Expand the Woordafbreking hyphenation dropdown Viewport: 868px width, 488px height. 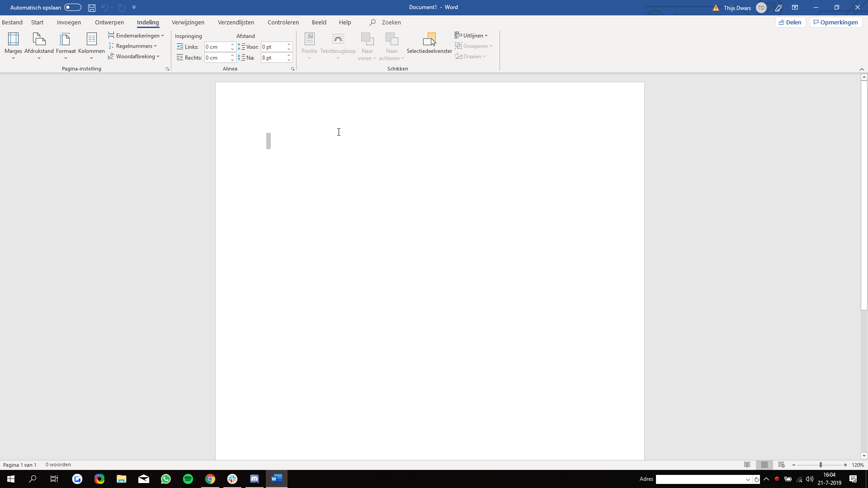pyautogui.click(x=134, y=56)
